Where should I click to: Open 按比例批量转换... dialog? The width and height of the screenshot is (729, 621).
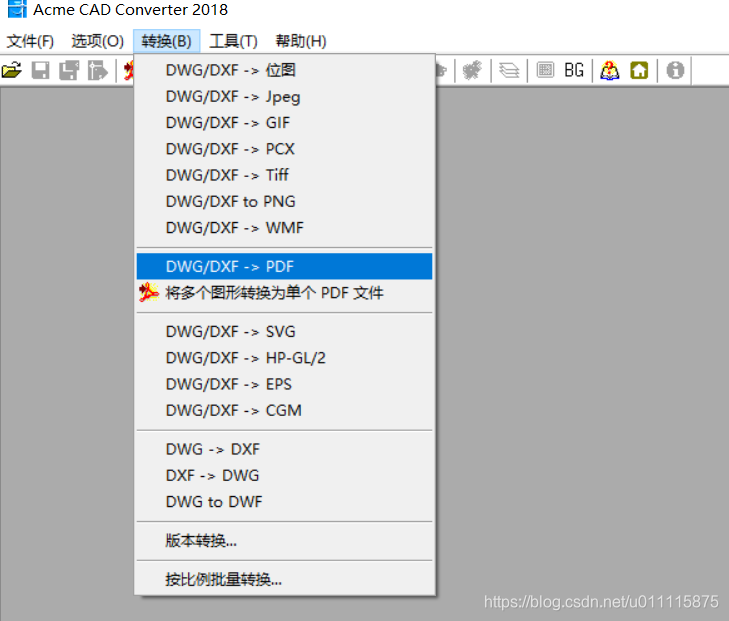click(284, 580)
